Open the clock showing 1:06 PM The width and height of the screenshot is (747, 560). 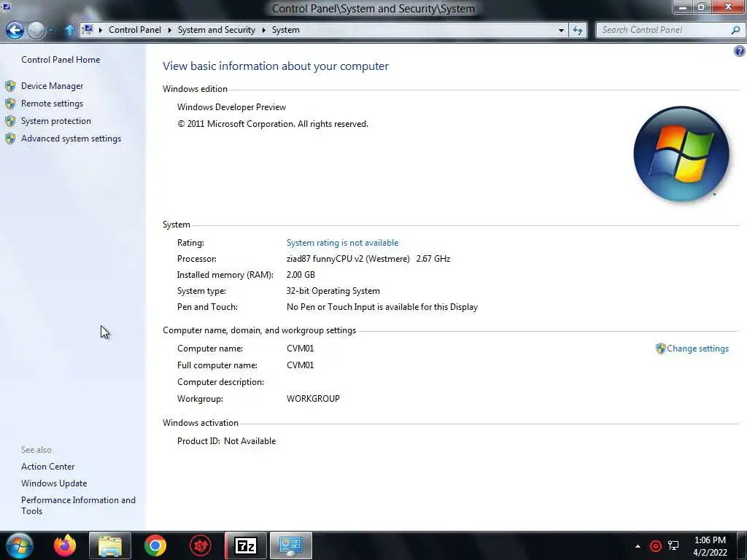pyautogui.click(x=710, y=546)
